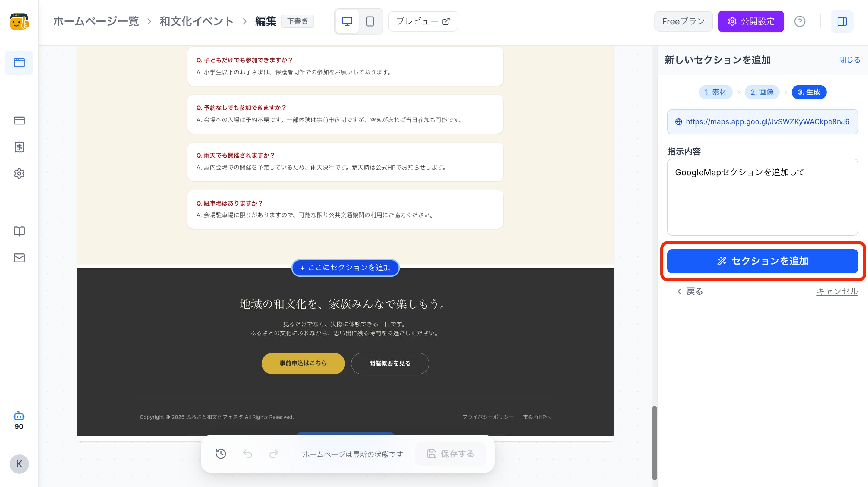Screen dimensions: 868x487
Task: Focus the 指示内容 instruction text area
Action: (x=763, y=197)
